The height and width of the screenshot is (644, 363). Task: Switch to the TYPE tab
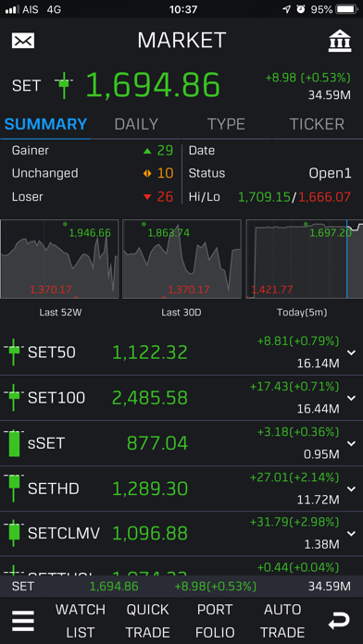226,124
